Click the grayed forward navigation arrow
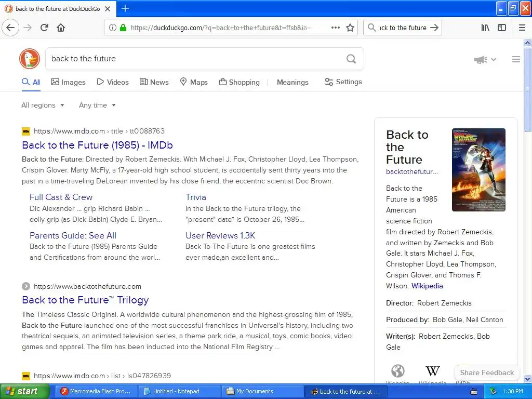The width and height of the screenshot is (532, 399). coord(28,28)
